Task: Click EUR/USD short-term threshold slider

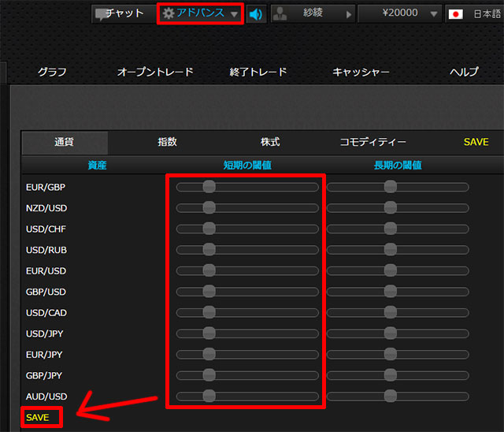Action: pyautogui.click(x=247, y=270)
